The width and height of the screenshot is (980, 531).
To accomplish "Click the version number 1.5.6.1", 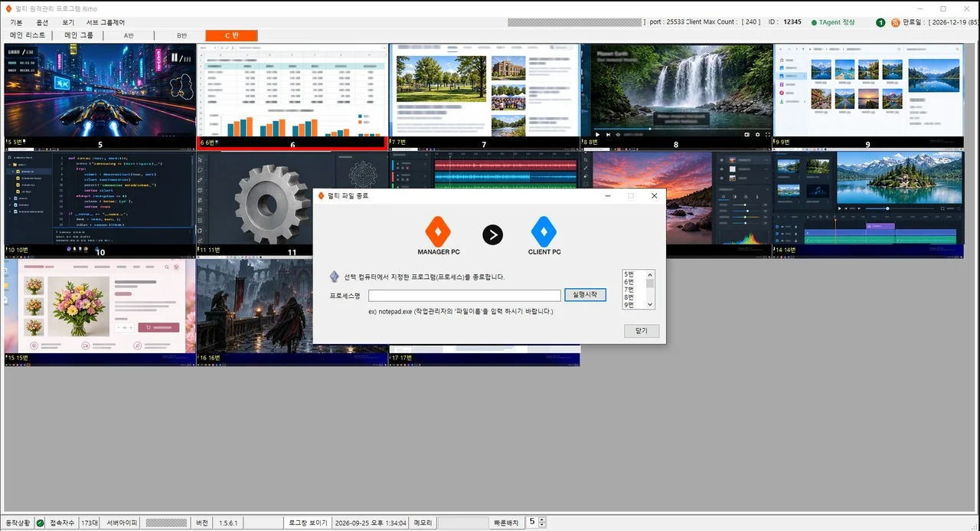I will coord(228,523).
